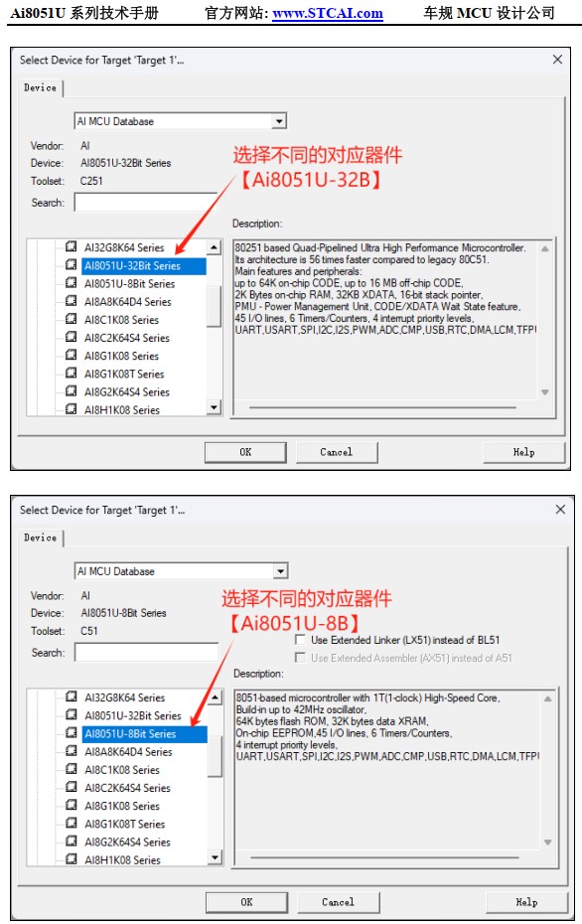Click chip icon of AI8051U-8Bit Series, lower dialog
The width and height of the screenshot is (582, 924).
click(x=72, y=733)
